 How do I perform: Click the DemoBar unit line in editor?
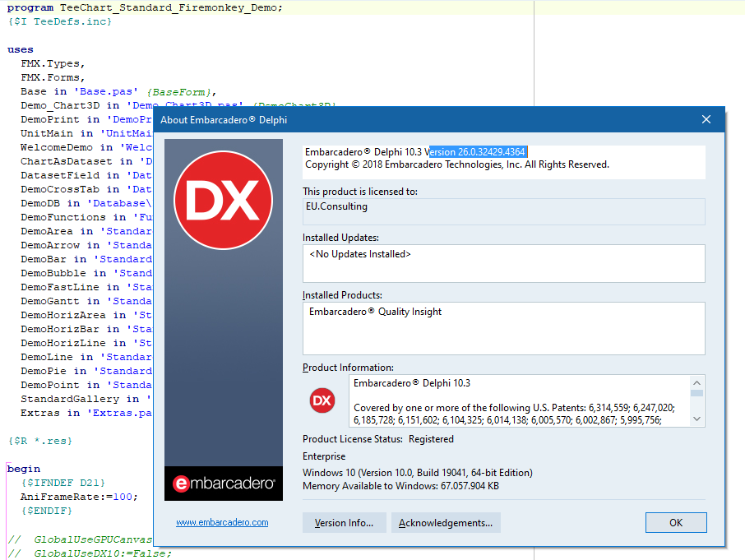86,259
